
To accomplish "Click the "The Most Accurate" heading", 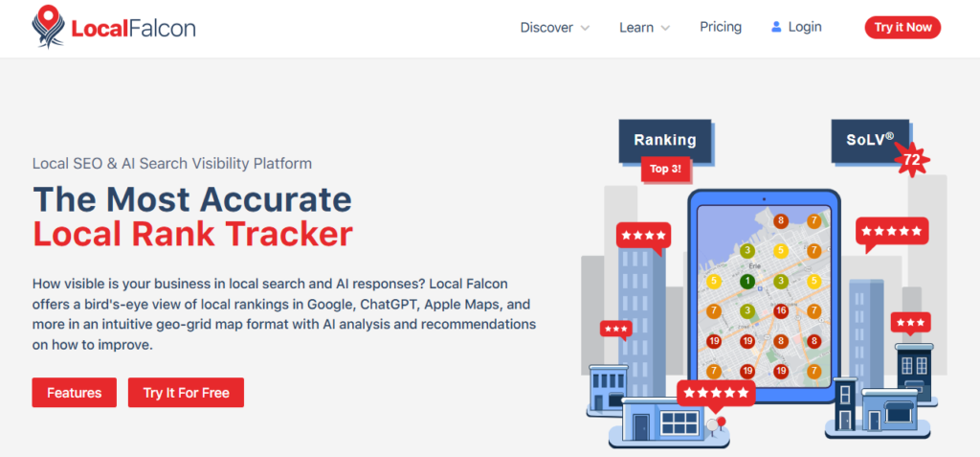I will 191,199.
